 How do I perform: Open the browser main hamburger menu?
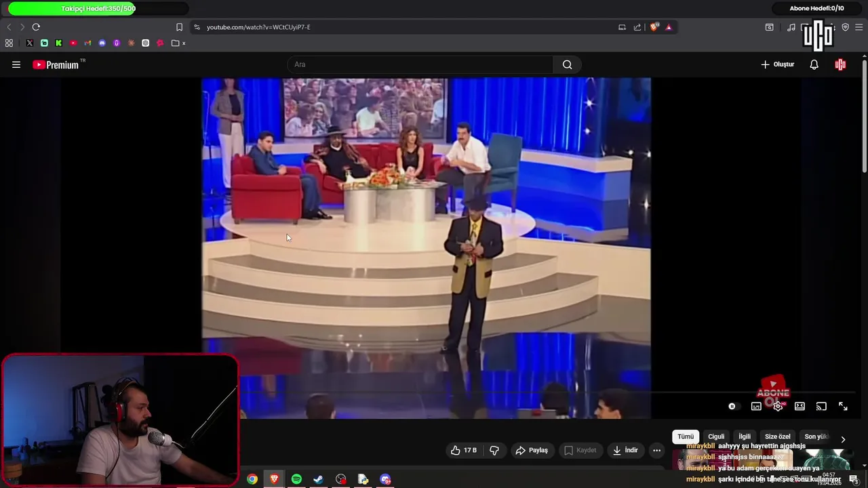coord(859,27)
